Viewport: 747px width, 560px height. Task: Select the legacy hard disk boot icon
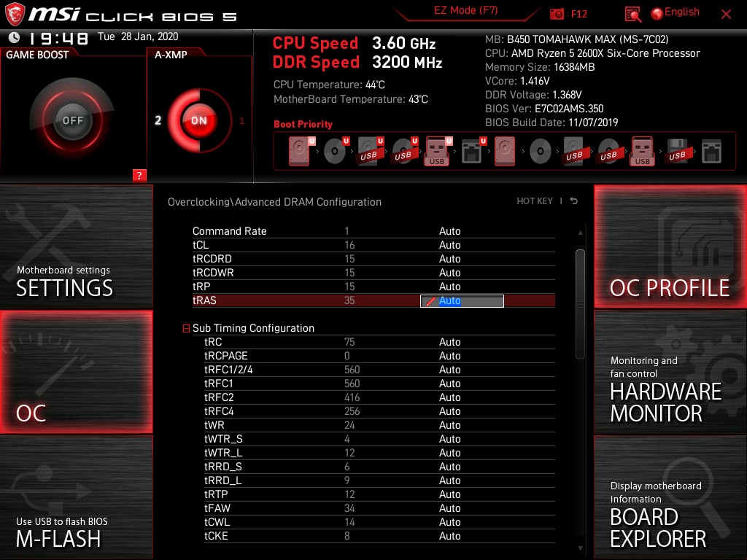(x=505, y=151)
